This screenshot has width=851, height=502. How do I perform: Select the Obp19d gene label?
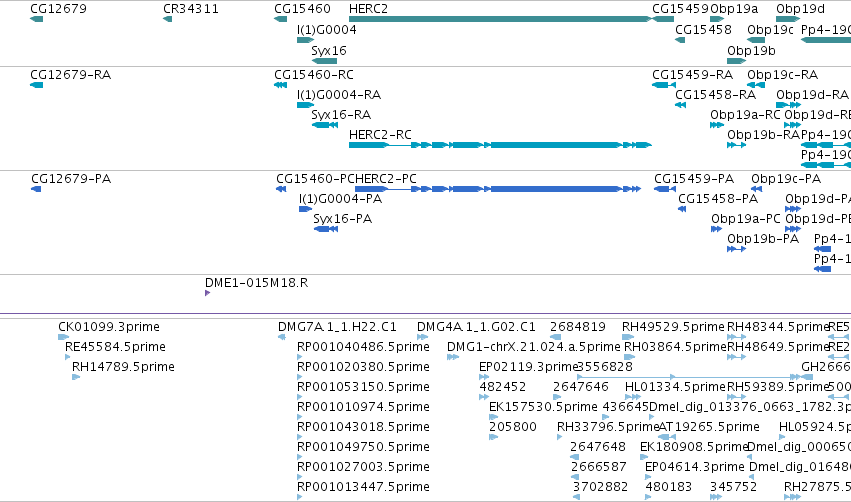coord(800,9)
